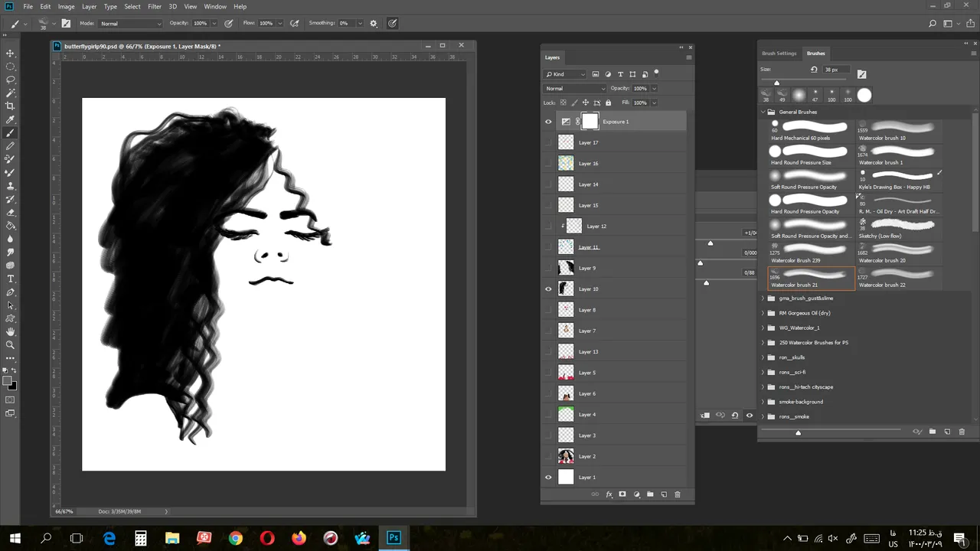
Task: Create a new layer in Layers panel
Action: click(664, 494)
